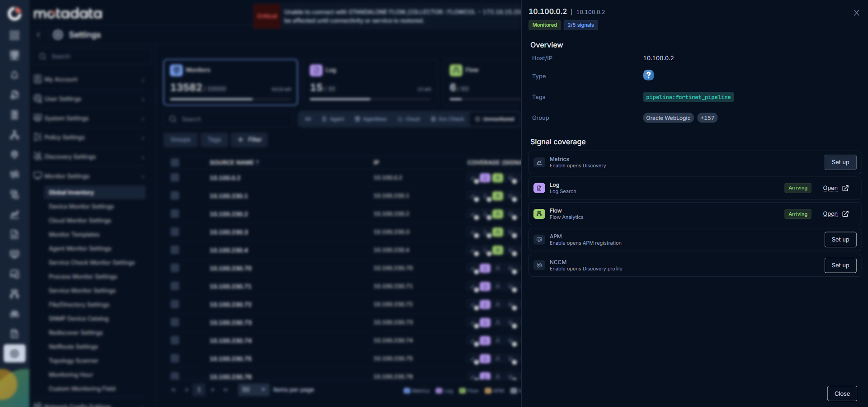The image size is (868, 407).
Task: Expand the +157 more groups chip
Action: [708, 118]
